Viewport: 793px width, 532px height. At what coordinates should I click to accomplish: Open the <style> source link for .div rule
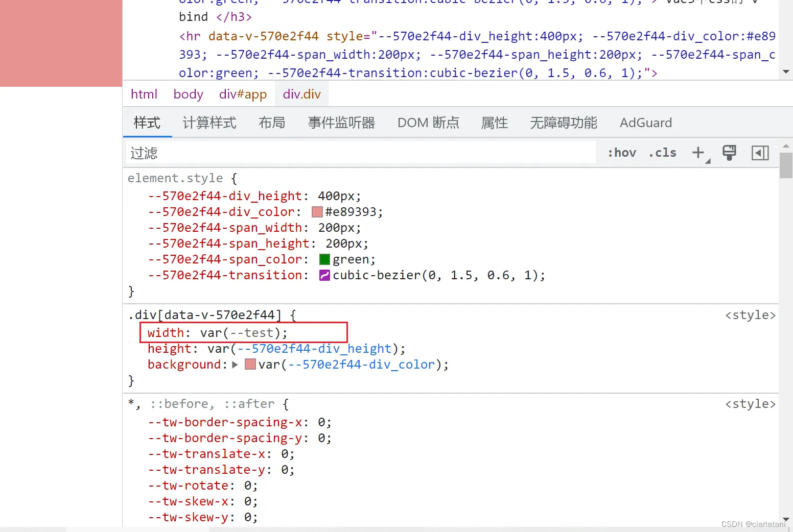750,315
